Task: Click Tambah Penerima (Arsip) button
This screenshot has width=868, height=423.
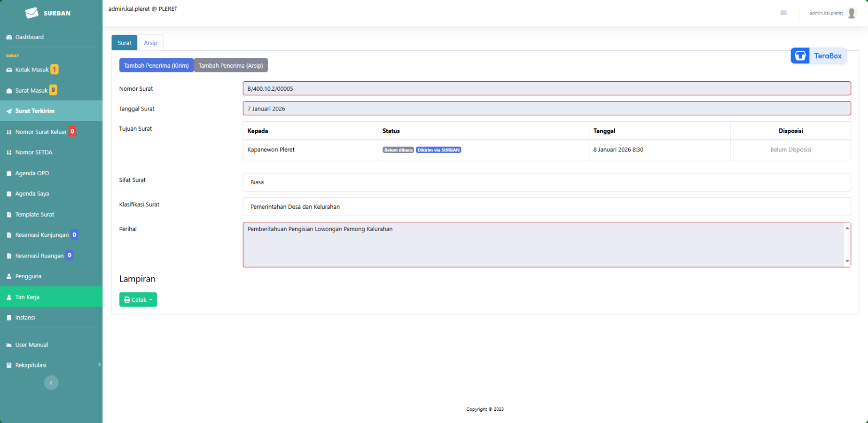Action: [231, 65]
